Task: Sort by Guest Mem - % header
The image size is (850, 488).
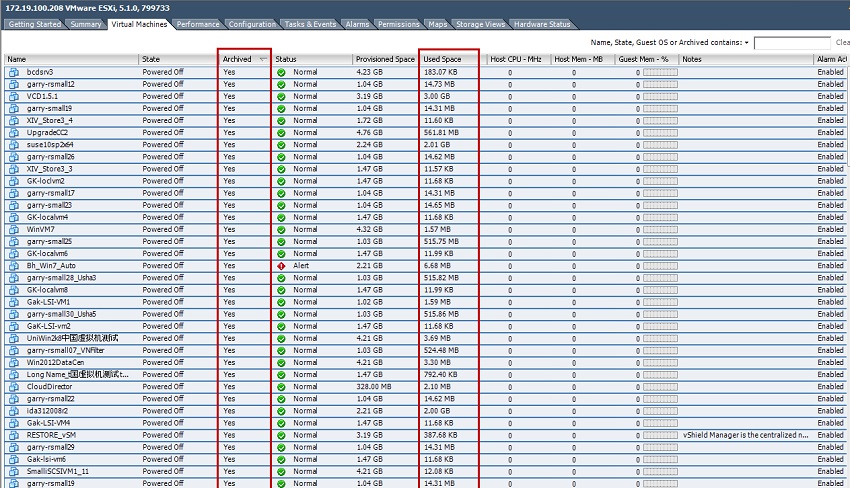Action: [647, 59]
